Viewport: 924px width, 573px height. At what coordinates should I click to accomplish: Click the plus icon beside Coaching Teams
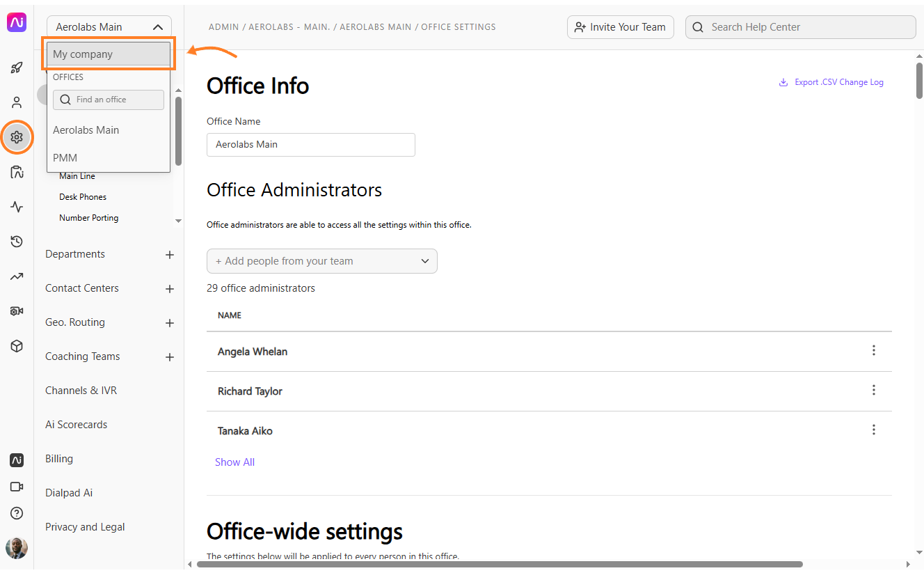pyautogui.click(x=169, y=357)
